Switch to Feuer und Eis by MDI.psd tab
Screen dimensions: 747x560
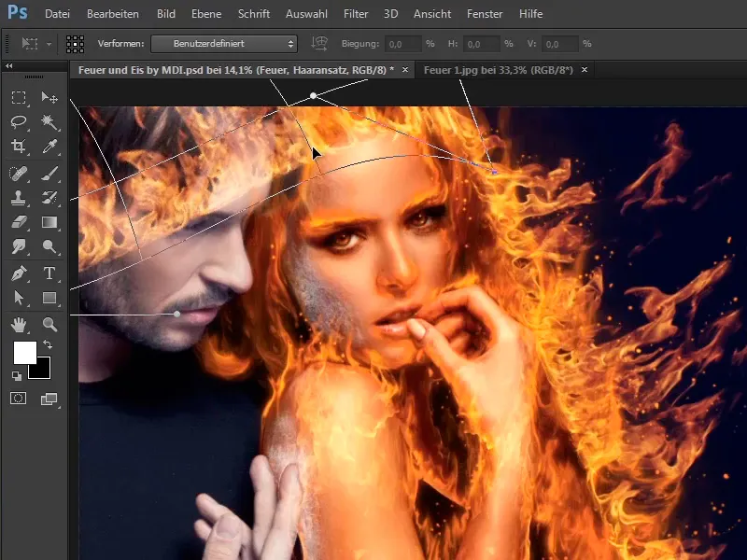[236, 70]
